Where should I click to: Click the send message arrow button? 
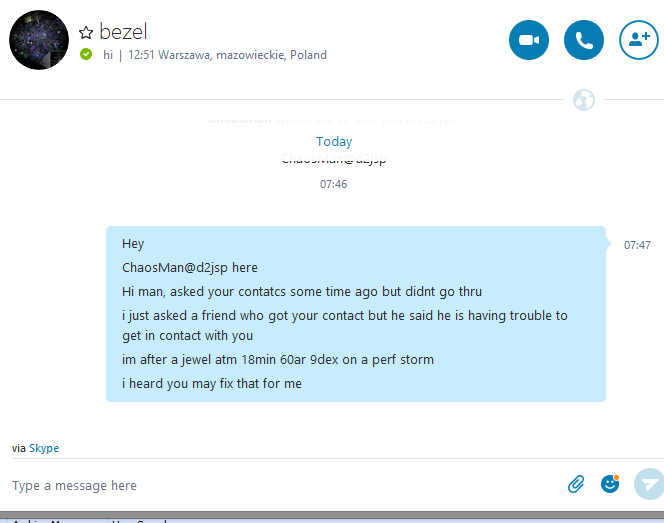[x=649, y=484]
